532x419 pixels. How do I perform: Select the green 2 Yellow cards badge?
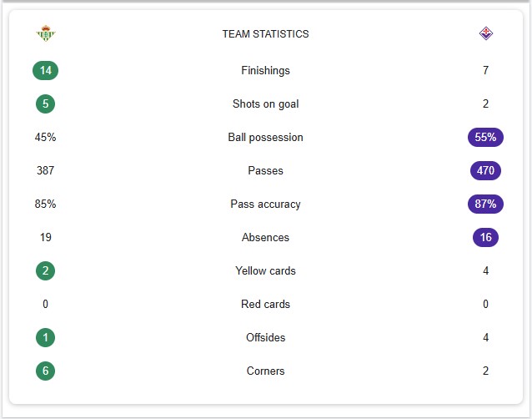(x=46, y=271)
